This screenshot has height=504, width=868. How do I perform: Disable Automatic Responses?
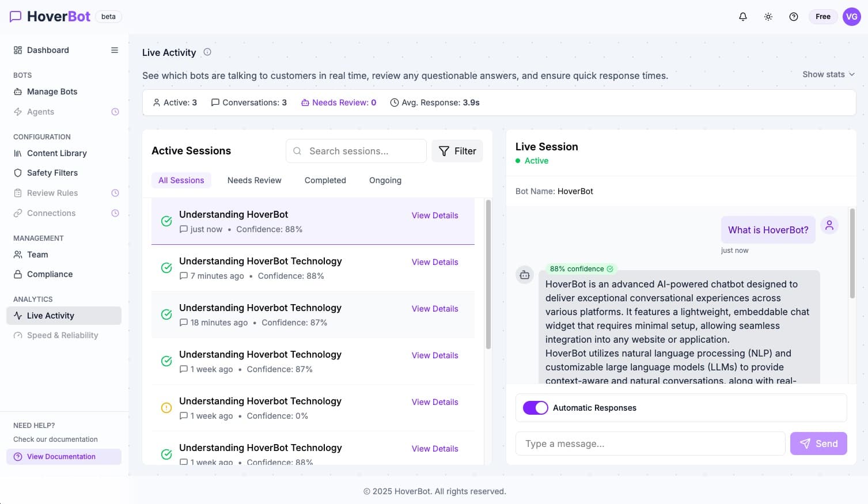tap(536, 408)
